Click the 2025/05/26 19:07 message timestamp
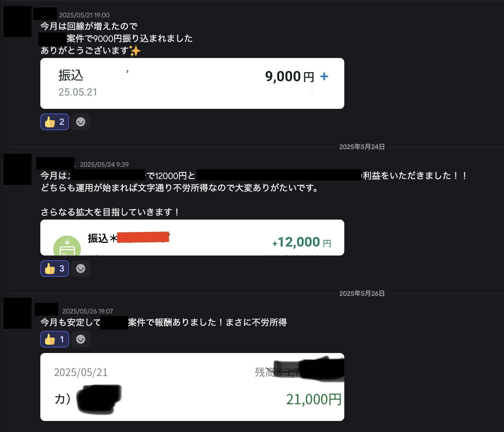This screenshot has width=504, height=432. click(88, 311)
